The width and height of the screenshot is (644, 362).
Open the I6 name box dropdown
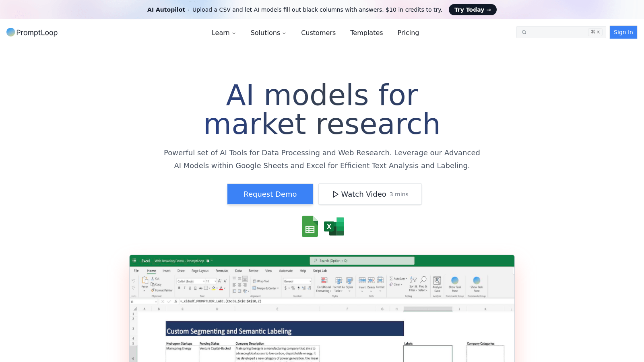[x=156, y=302]
